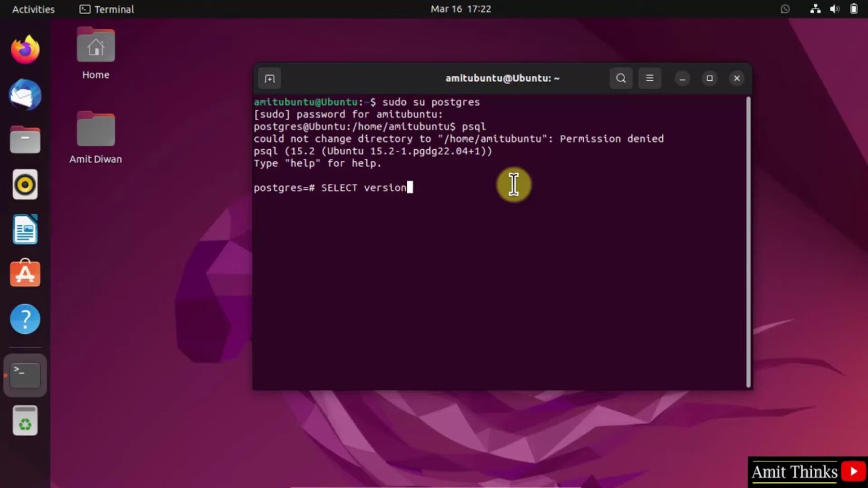Open the terminal hamburger menu

(650, 78)
